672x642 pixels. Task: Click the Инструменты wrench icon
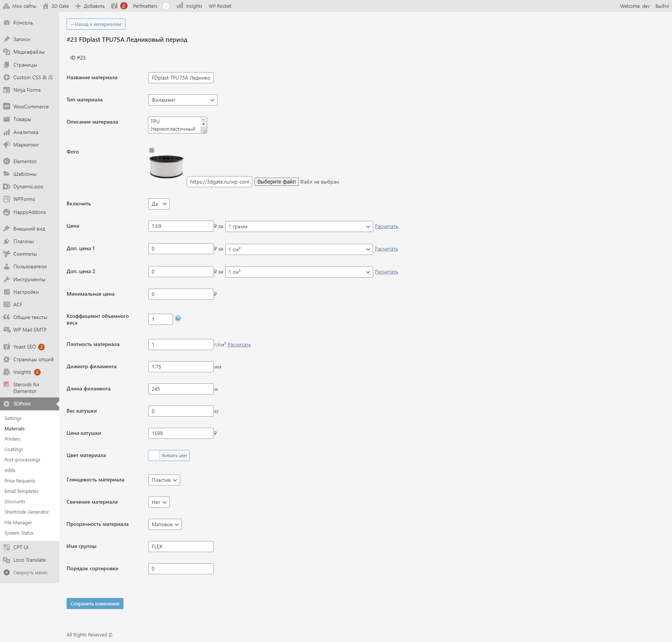[x=7, y=279]
